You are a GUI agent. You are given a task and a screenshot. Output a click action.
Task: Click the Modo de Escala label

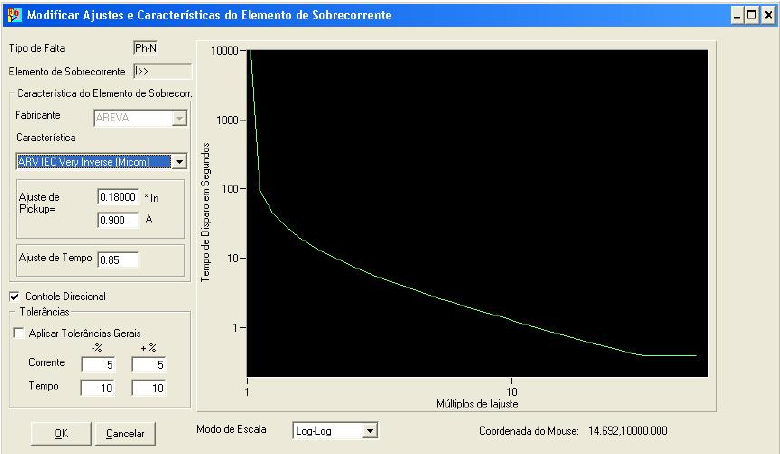coord(231,429)
